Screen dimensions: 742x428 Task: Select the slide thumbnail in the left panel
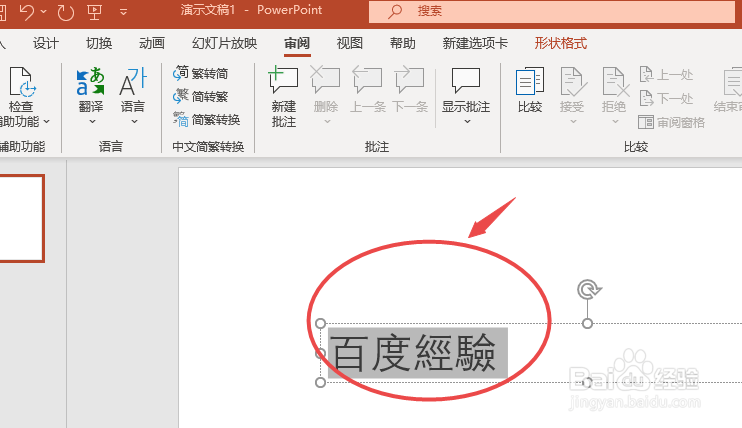(20, 218)
